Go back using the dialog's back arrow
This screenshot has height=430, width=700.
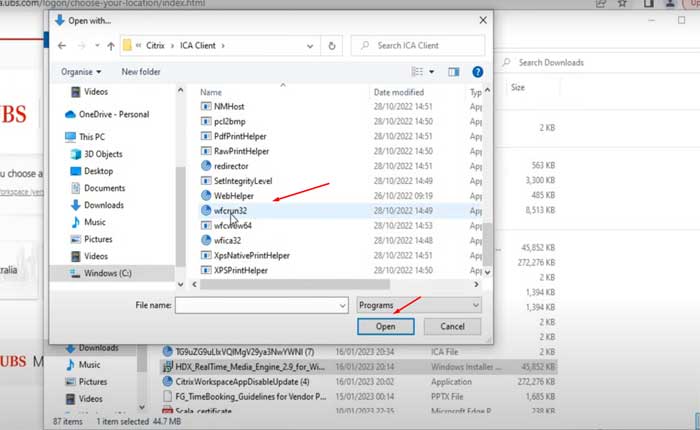pyautogui.click(x=62, y=46)
